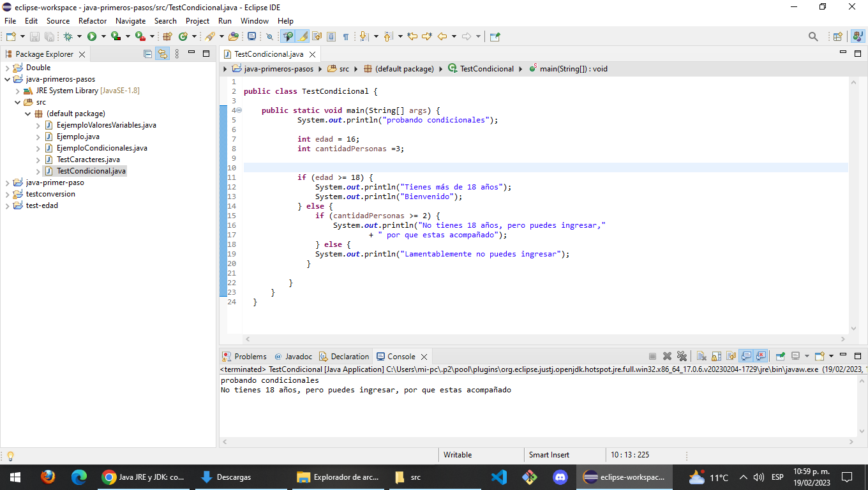Click the Save All toolbar icon
Screen dimensions: 868x490
pyautogui.click(x=49, y=37)
